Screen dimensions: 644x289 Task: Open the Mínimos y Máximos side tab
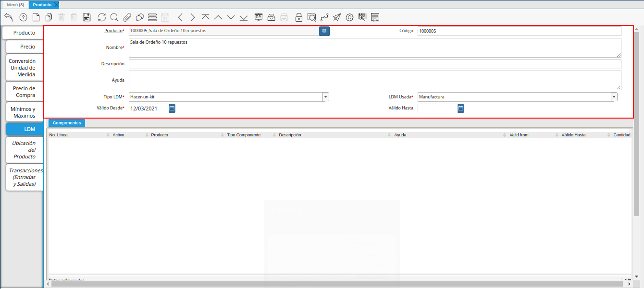coord(24,112)
